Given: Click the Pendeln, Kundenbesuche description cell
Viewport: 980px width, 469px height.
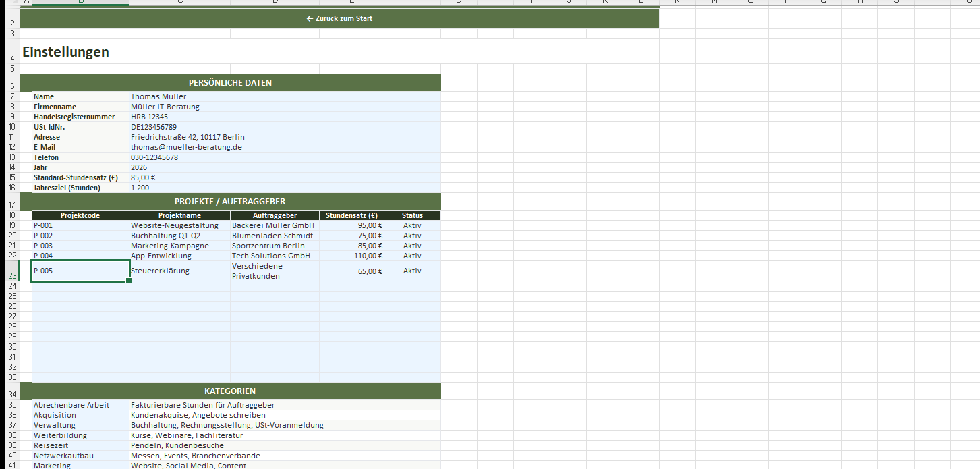Looking at the screenshot, I should [177, 445].
